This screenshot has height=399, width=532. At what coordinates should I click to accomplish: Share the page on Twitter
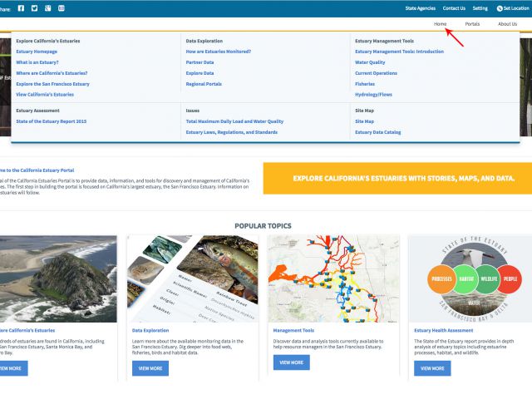click(x=34, y=8)
